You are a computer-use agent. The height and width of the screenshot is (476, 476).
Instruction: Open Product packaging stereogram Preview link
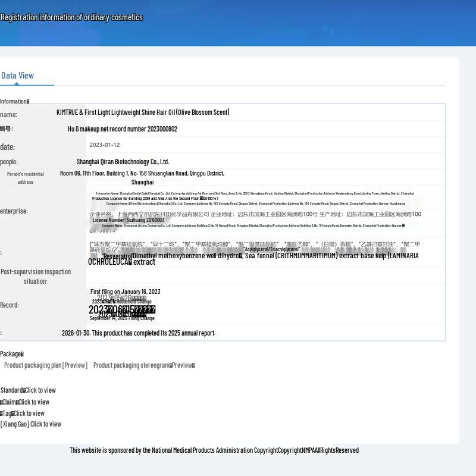point(144,365)
